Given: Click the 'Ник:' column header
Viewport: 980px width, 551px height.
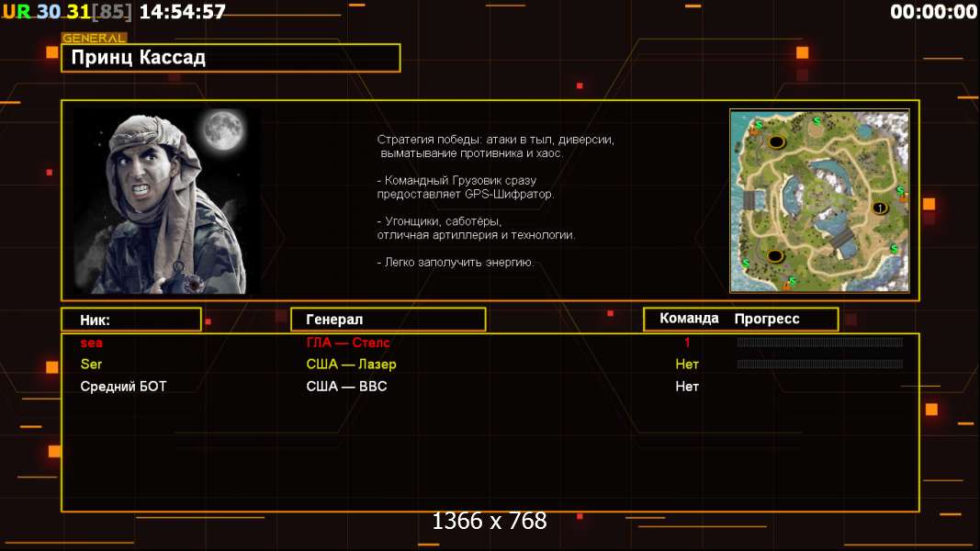Looking at the screenshot, I should click(131, 320).
